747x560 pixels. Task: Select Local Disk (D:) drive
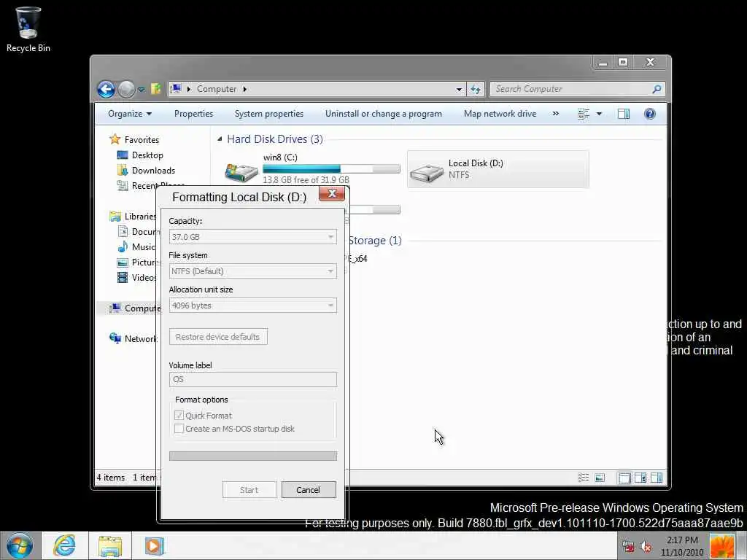[498, 169]
